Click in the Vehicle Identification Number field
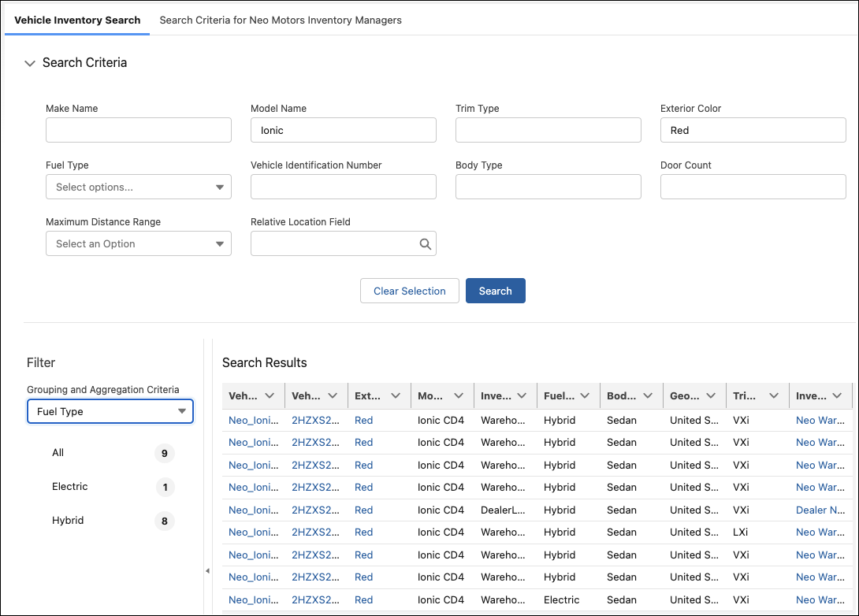The height and width of the screenshot is (616, 859). pyautogui.click(x=344, y=187)
